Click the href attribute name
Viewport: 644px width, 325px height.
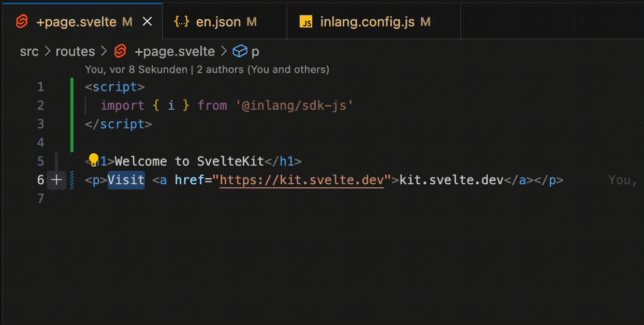click(x=189, y=180)
